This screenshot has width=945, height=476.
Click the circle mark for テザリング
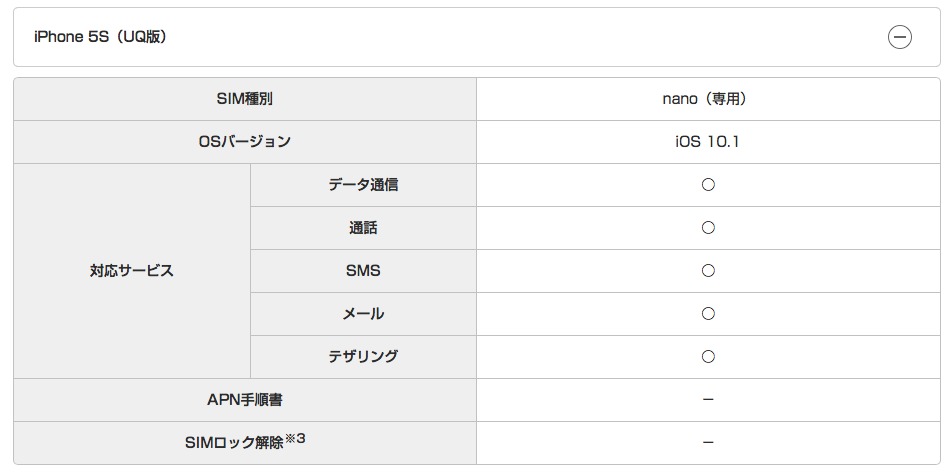[708, 357]
